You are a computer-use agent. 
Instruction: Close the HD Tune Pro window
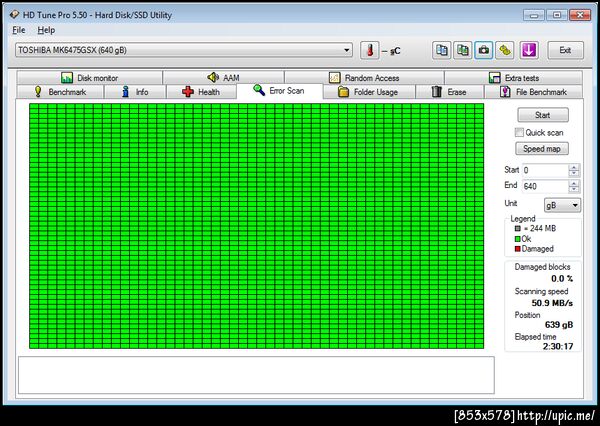coord(580,15)
